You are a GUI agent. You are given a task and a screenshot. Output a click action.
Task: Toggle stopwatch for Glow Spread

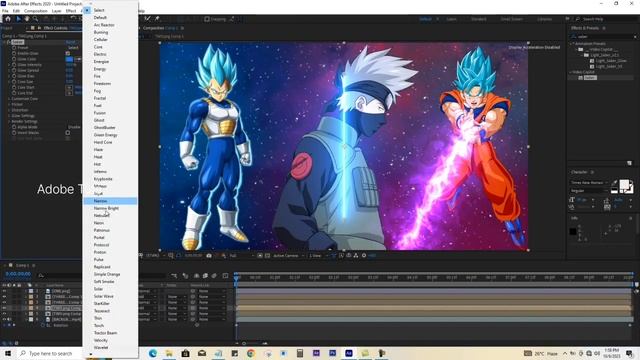[x=14, y=71]
